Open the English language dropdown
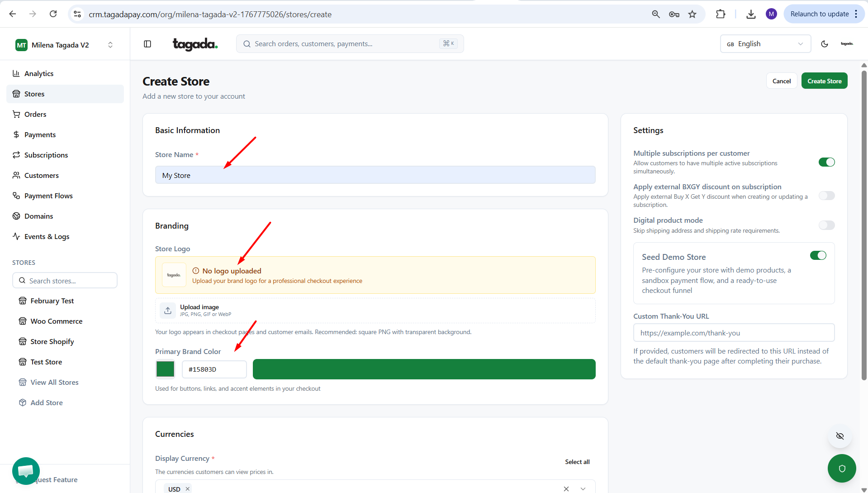This screenshot has height=493, width=868. [x=765, y=44]
